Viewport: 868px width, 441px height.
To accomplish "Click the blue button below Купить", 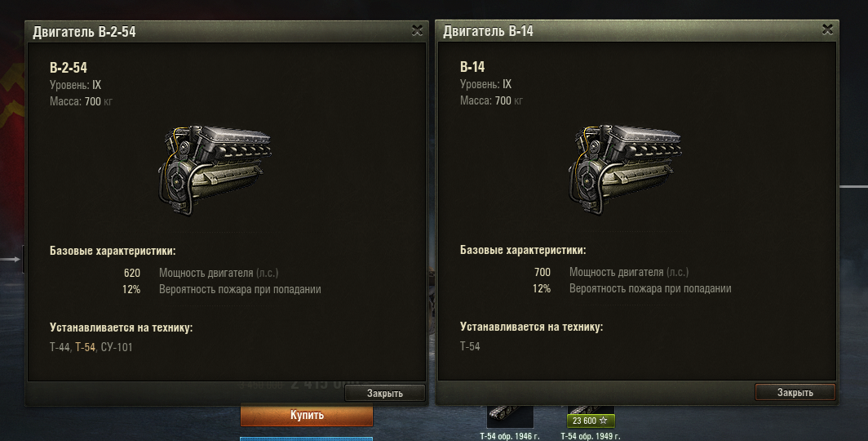I will coord(307,439).
